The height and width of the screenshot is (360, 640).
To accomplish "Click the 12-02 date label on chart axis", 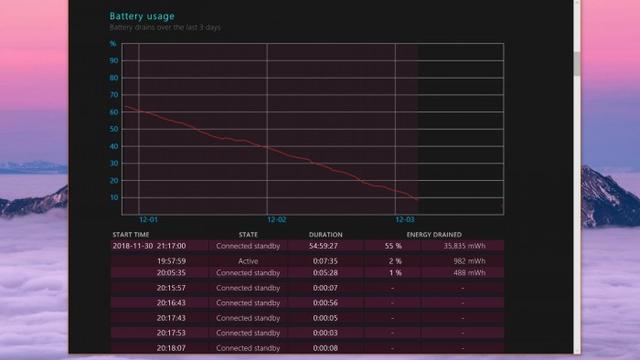I will 276,220.
